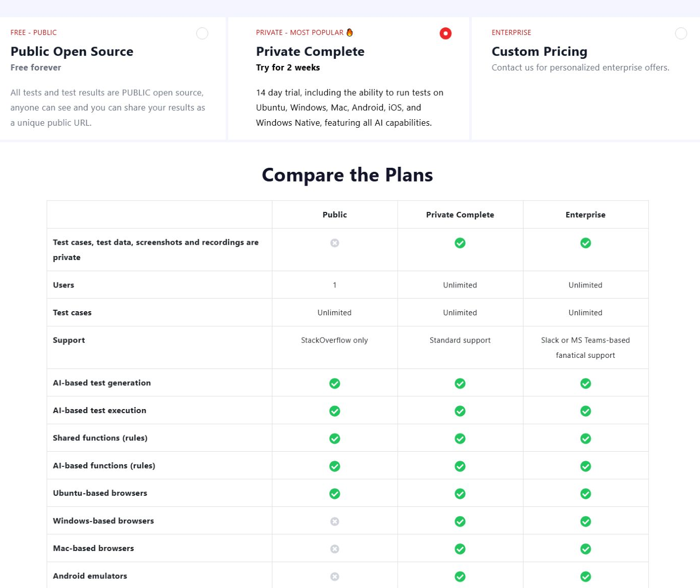Click the Enterprise checkmark for private test data
The image size is (700, 588).
click(585, 243)
